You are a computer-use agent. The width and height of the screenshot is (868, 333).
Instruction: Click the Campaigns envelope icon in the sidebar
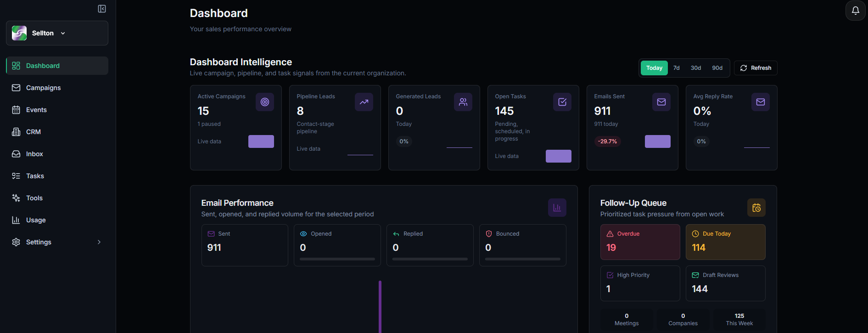click(x=16, y=88)
